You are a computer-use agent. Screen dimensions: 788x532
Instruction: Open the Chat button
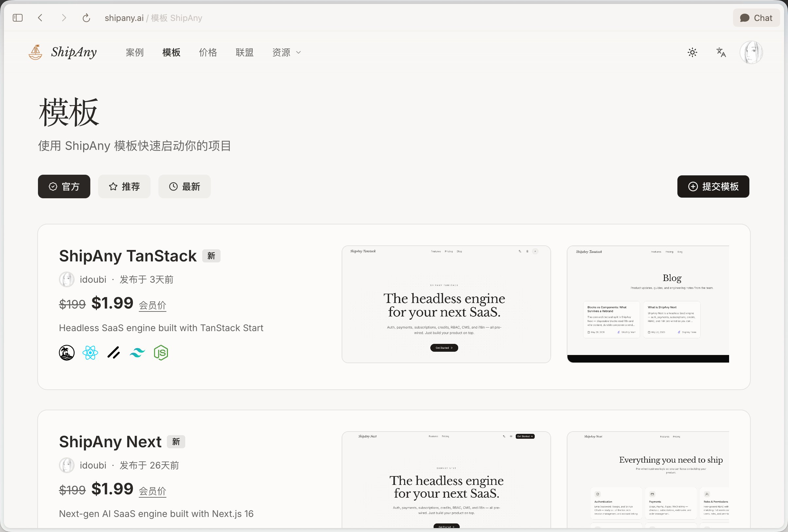pyautogui.click(x=756, y=18)
